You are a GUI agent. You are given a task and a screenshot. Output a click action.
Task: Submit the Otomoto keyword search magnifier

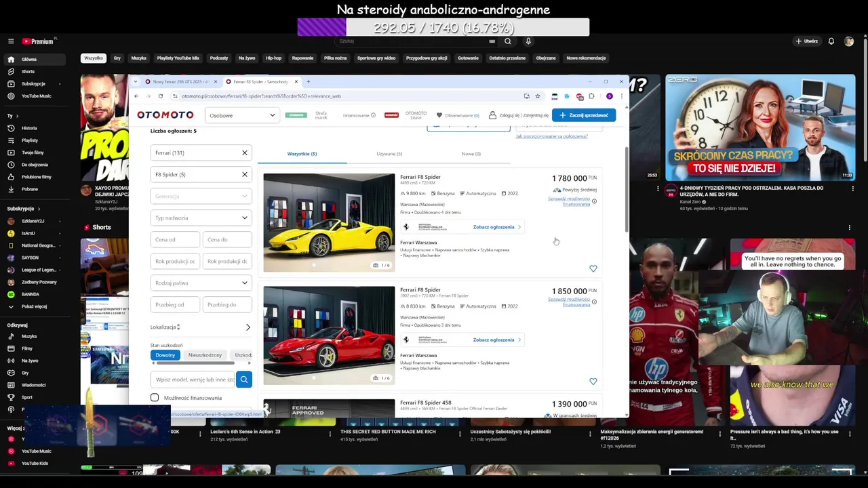click(244, 380)
